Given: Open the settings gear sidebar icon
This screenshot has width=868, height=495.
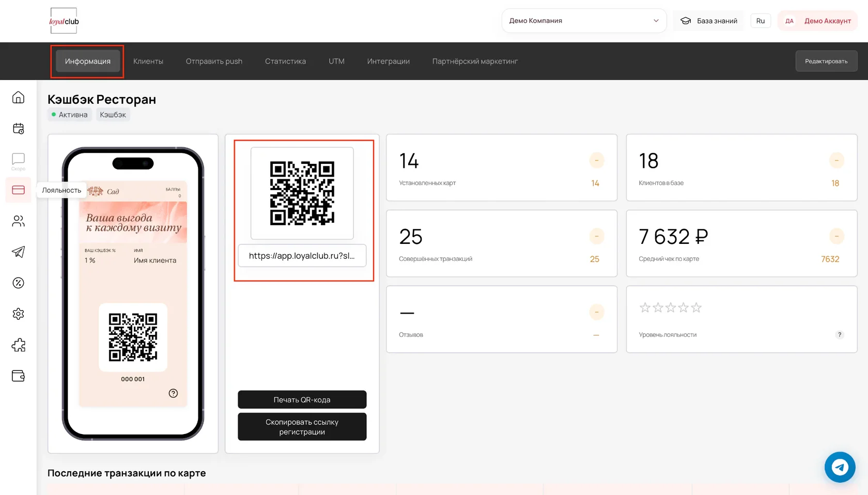Looking at the screenshot, I should [x=18, y=314].
